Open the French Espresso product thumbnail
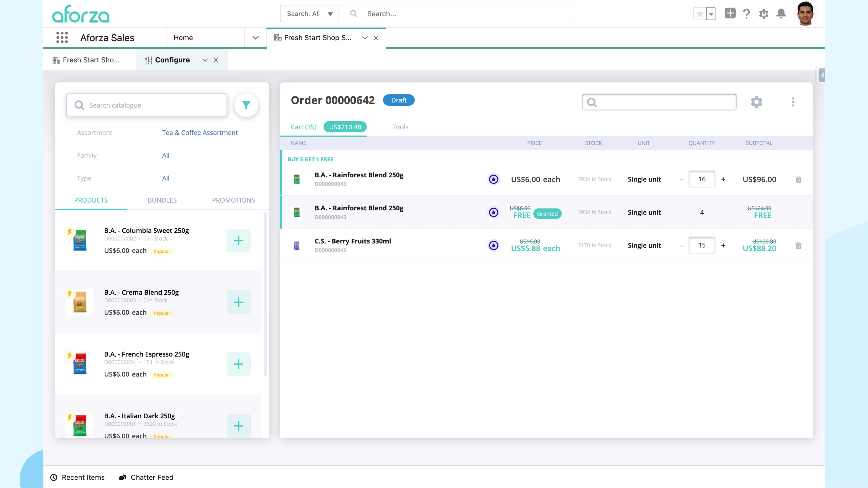868x488 pixels. 80,364
